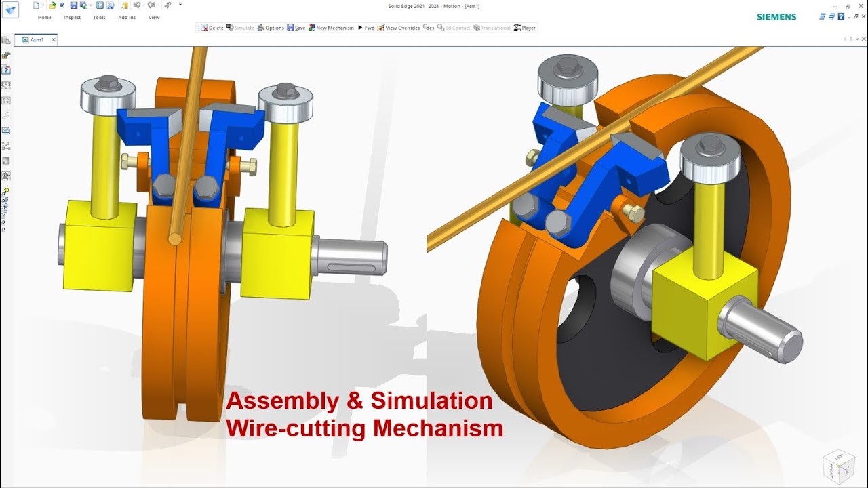This screenshot has width=868, height=488.
Task: Click Delete in the Motion toolbar
Action: click(x=212, y=28)
